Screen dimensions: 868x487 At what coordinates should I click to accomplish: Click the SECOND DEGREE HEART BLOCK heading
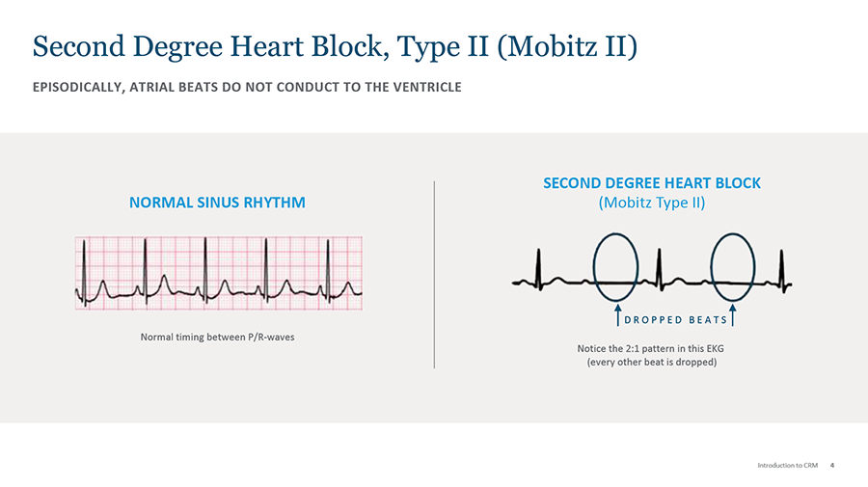pyautogui.click(x=652, y=183)
